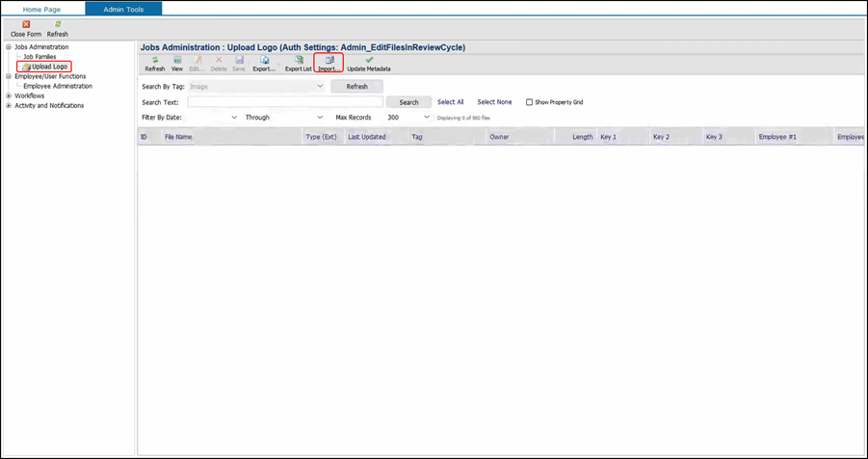Click the View toolbar icon
Screen dimensions: 868x459
coord(177,61)
